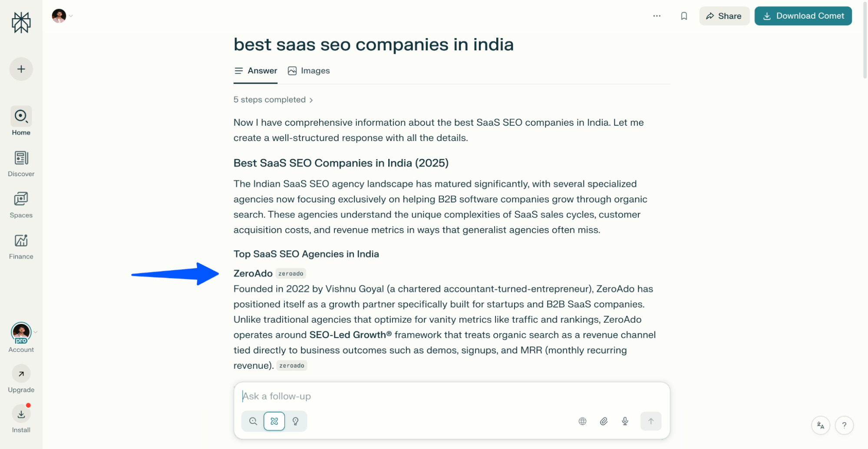The image size is (868, 449).
Task: Enable the Labs mode toggle
Action: coord(274,421)
